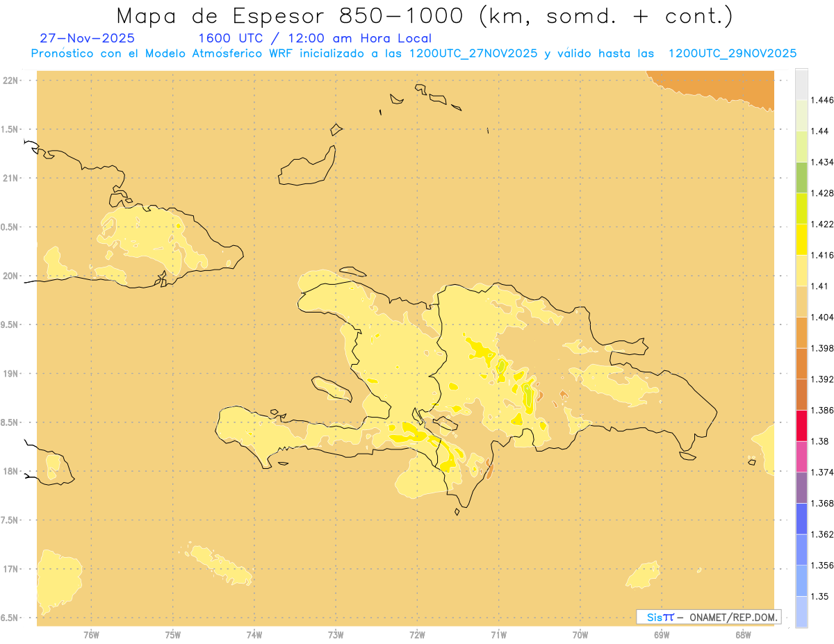The image size is (834, 644).
Task: Click the date text '27-Nov-2025'
Action: [87, 38]
